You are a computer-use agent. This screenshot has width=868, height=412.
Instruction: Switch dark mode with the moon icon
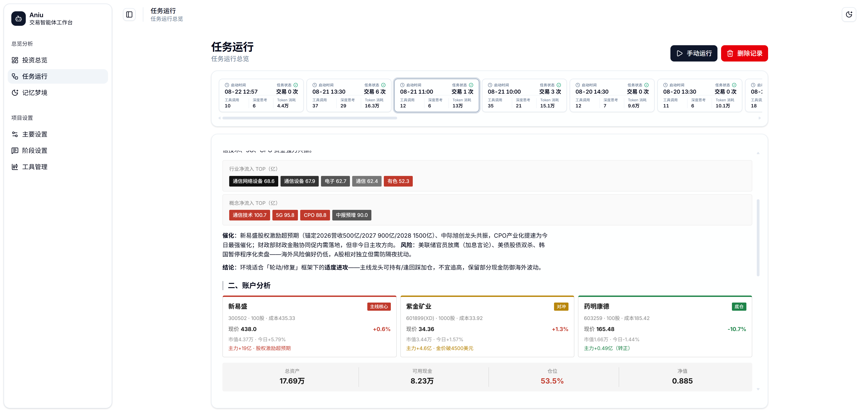(849, 14)
